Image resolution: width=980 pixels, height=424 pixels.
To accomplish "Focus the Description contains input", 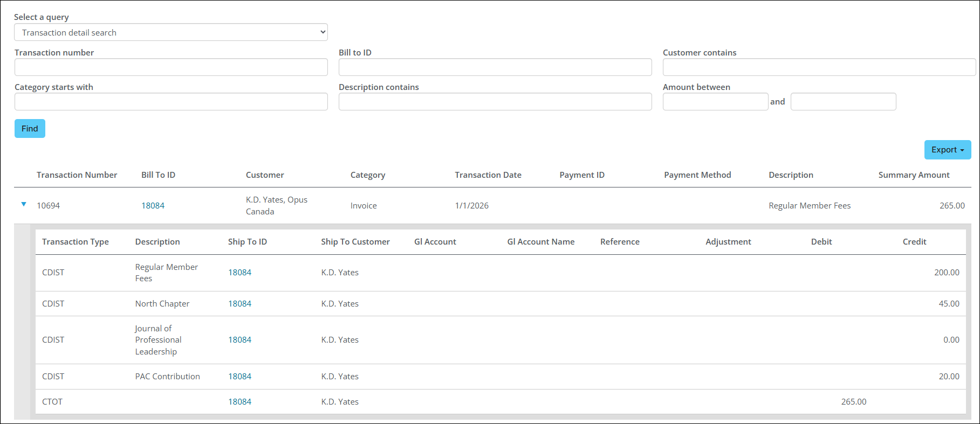I will point(495,102).
